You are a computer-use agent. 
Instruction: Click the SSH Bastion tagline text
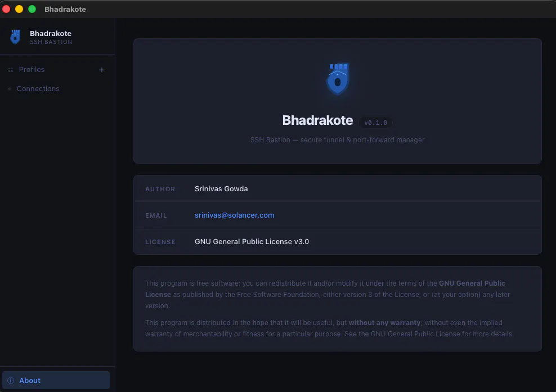(x=337, y=140)
